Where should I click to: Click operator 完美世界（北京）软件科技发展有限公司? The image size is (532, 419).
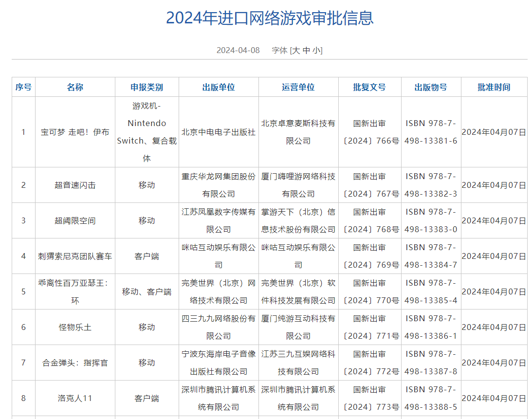[298, 292]
